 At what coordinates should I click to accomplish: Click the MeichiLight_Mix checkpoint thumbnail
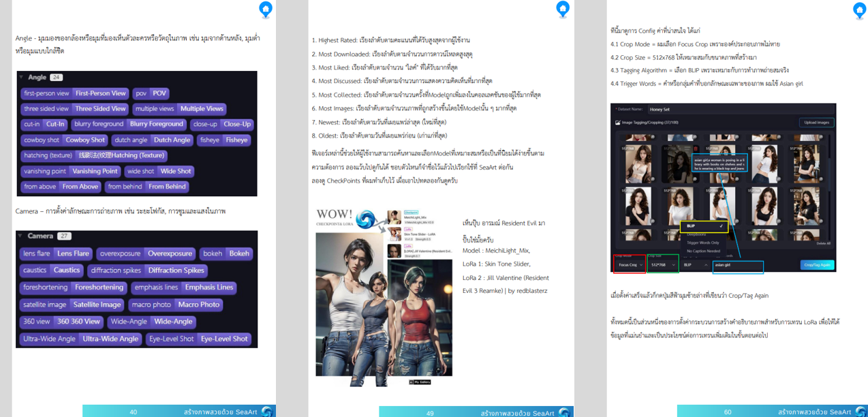[394, 217]
